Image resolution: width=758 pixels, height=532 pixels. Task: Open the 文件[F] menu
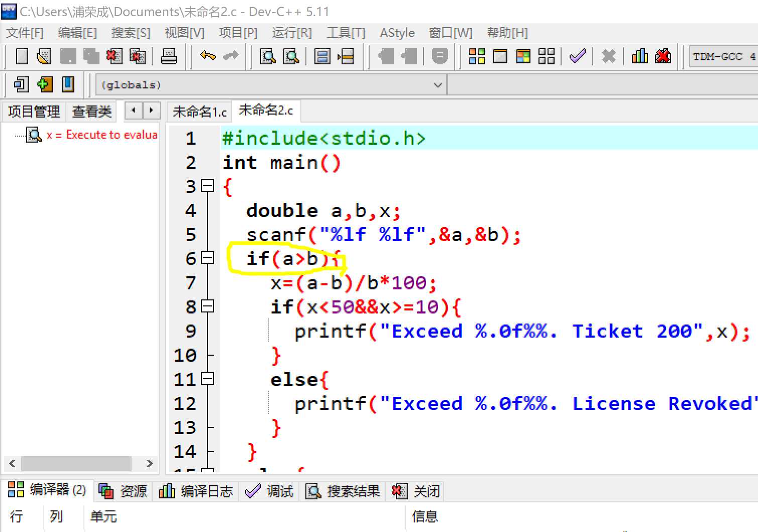tap(25, 33)
